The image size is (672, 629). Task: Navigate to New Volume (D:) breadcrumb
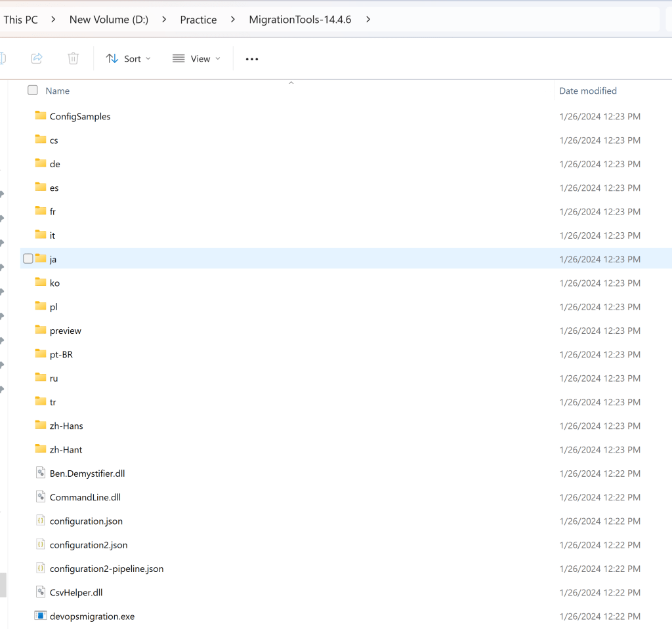(x=109, y=20)
